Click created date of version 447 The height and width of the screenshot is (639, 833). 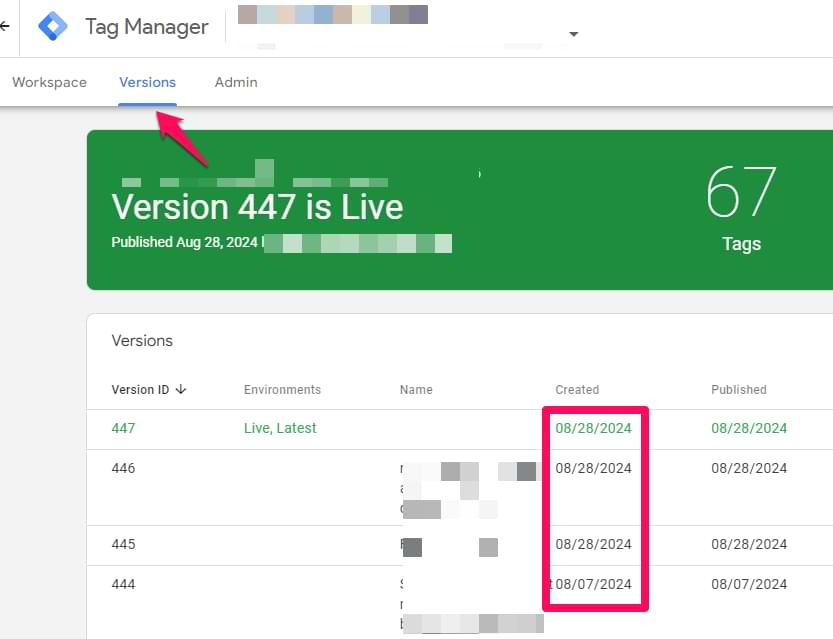pos(593,428)
